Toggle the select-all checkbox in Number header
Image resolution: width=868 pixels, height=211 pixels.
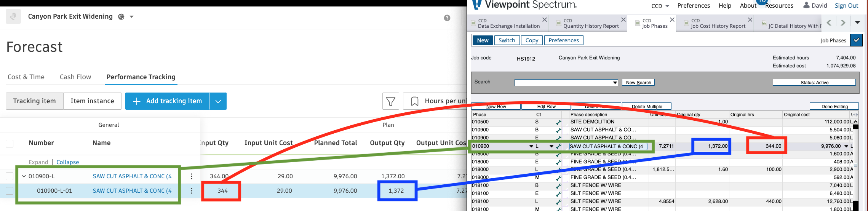tap(10, 143)
